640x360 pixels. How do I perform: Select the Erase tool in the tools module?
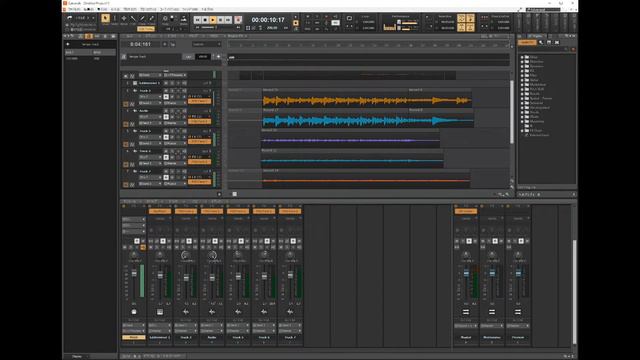pos(151,18)
